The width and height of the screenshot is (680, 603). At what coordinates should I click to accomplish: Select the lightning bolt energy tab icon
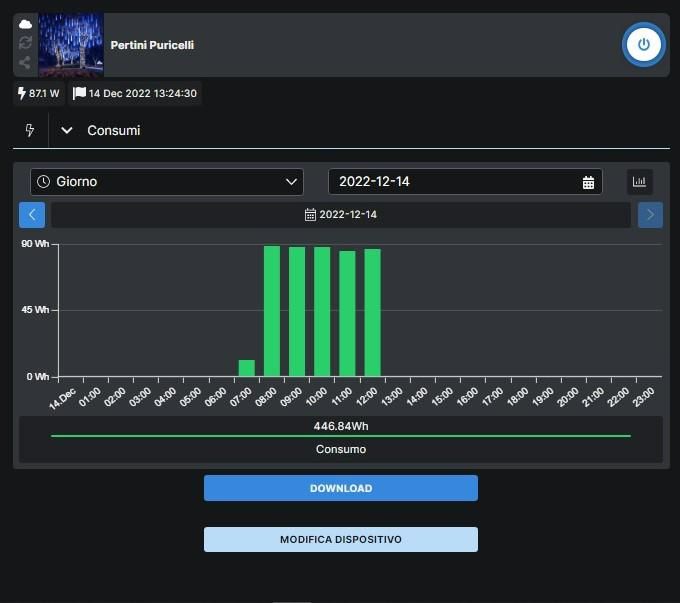[x=29, y=130]
